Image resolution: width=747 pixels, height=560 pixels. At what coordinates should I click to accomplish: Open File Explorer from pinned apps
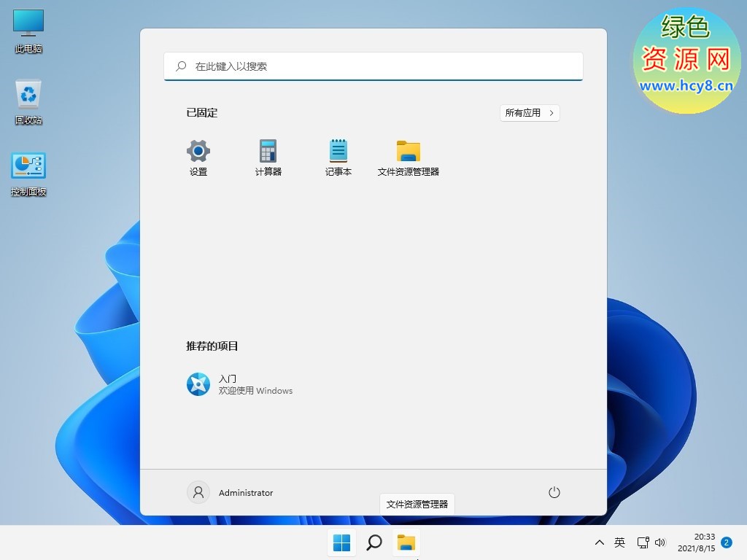[409, 157]
